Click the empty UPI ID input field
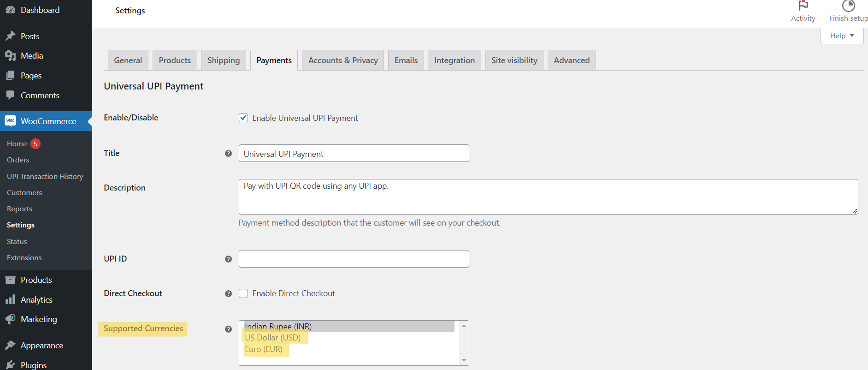 [x=354, y=259]
